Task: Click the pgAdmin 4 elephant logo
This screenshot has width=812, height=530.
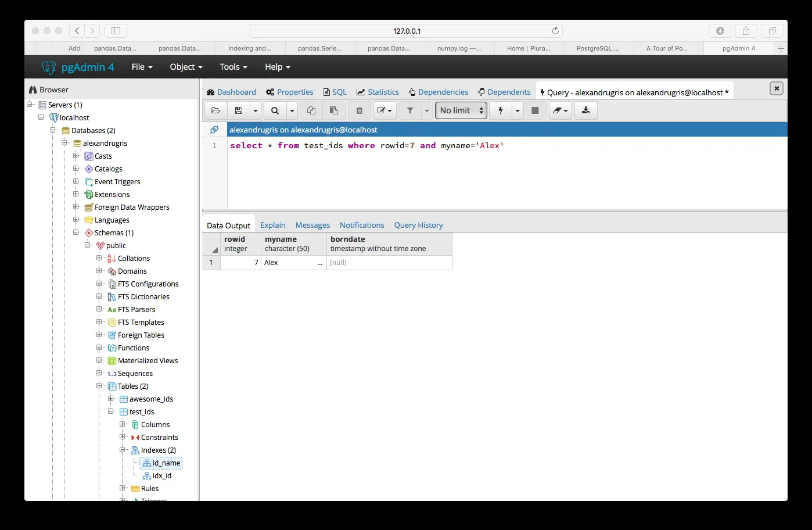Action: click(49, 67)
